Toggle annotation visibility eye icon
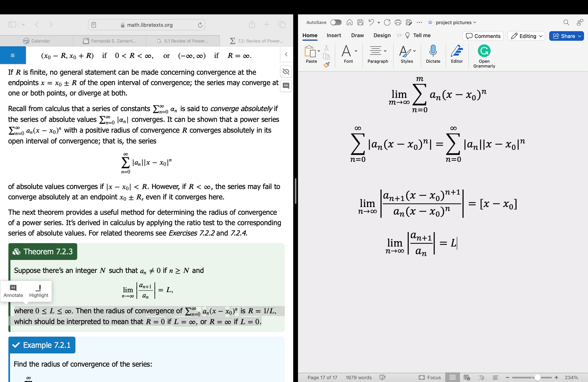Screen dimensions: 588x382 (286, 72)
